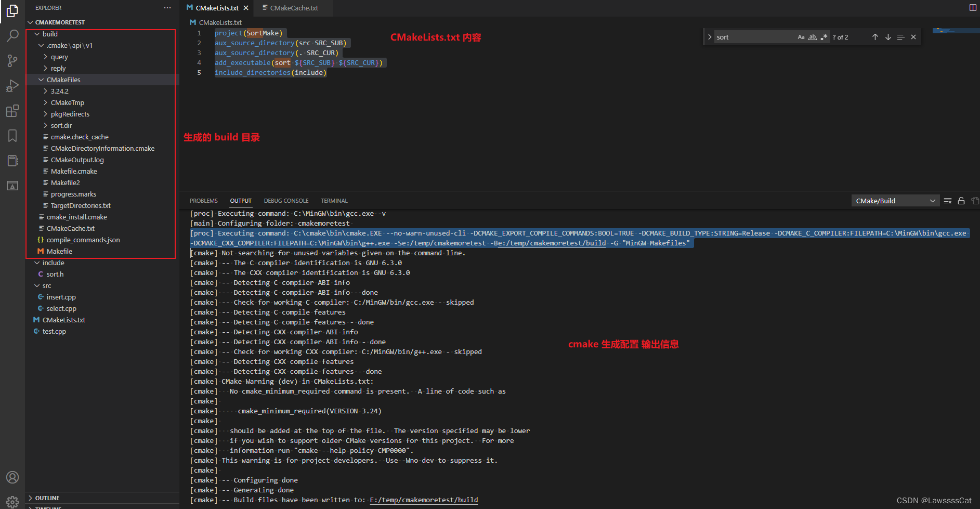
Task: Open cmake.check_cache file
Action: tap(102, 137)
